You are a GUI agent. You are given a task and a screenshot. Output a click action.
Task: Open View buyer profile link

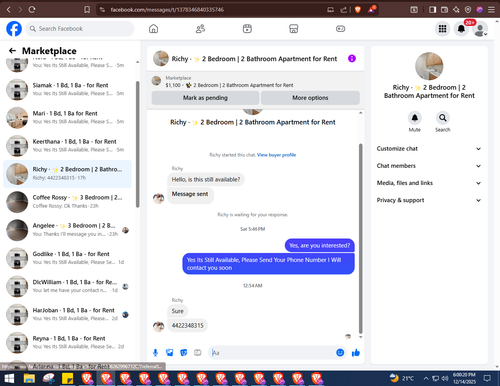point(276,155)
